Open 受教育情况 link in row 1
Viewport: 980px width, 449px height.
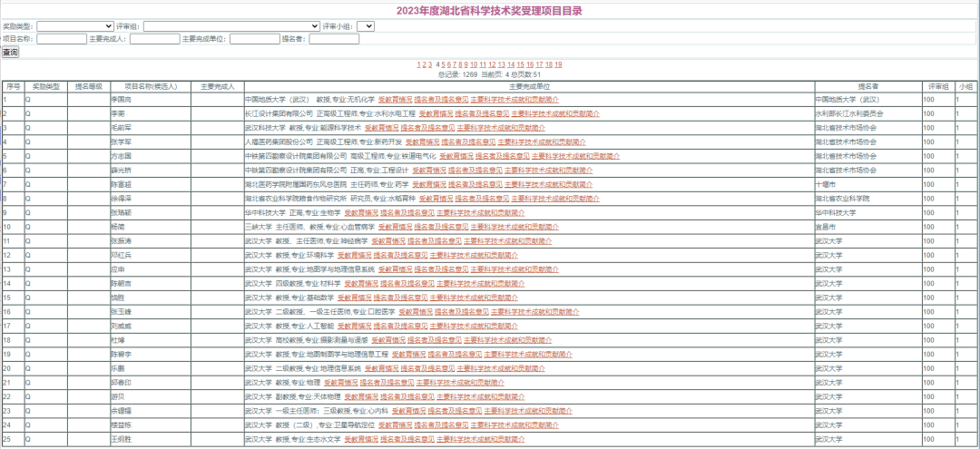(x=395, y=99)
